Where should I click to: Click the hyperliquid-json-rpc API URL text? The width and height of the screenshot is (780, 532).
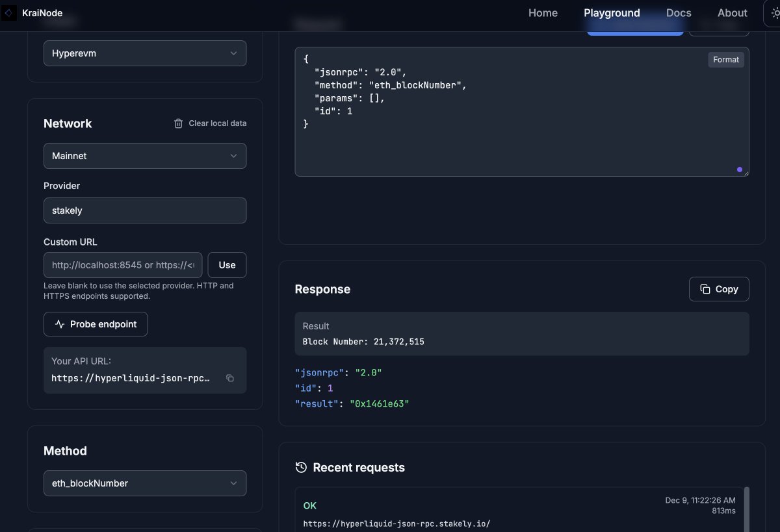(131, 378)
